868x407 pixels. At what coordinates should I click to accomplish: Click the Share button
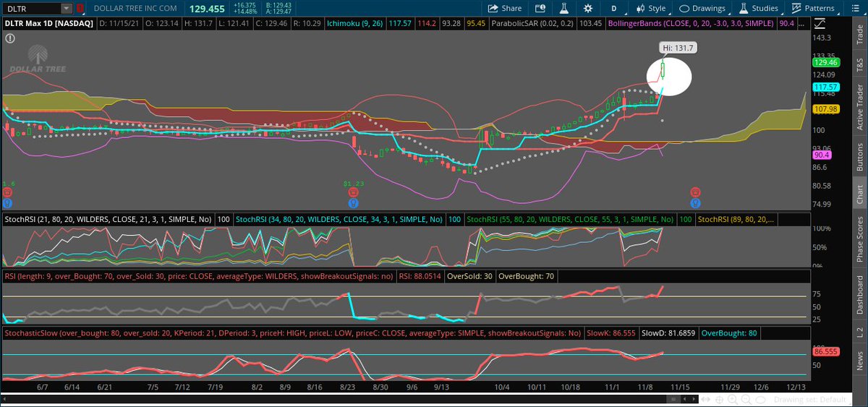tap(505, 9)
